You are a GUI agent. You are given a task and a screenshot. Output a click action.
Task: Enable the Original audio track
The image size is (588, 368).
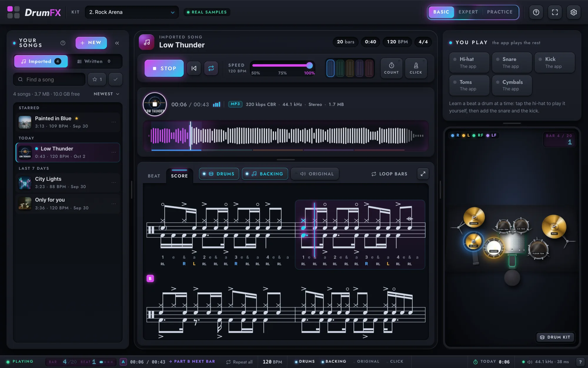click(x=315, y=174)
